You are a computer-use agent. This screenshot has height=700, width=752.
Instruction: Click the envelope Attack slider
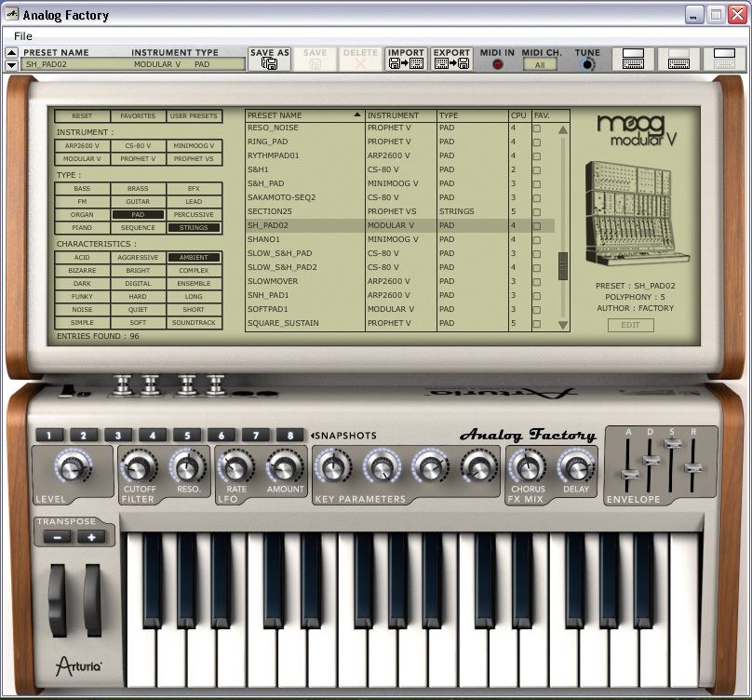[x=629, y=475]
